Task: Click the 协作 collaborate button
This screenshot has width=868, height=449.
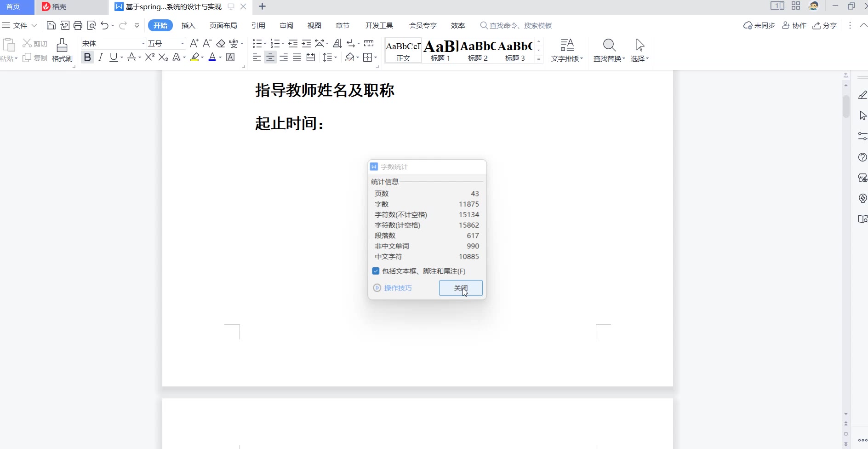Action: pos(794,25)
